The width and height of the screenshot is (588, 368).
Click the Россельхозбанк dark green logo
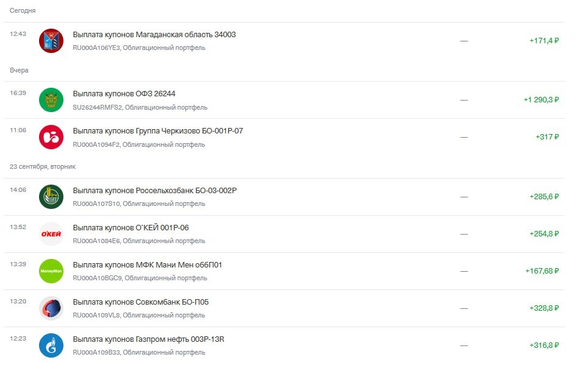coord(51,197)
